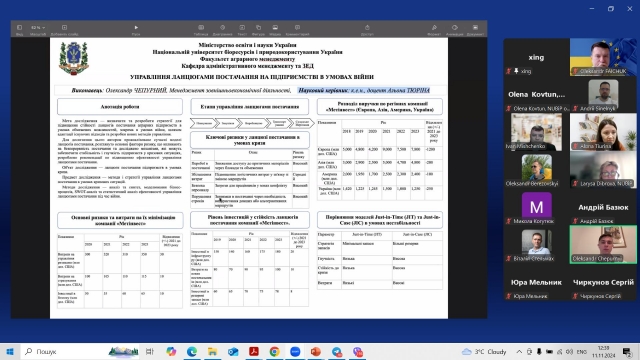The height and width of the screenshot is (360, 640).
Task: Add a text box with the Text icon
Action: pyautogui.click(x=242, y=28)
